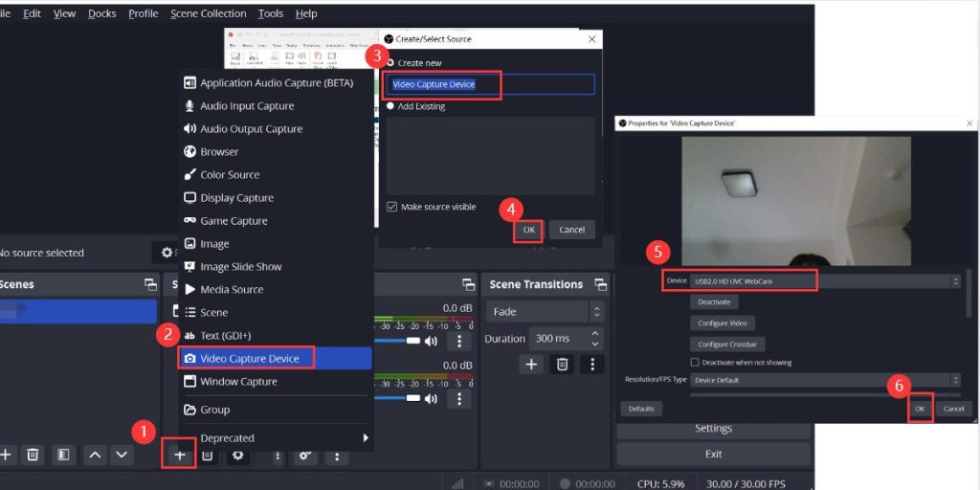The height and width of the screenshot is (490, 980).
Task: Open the Profile menu
Action: 144,13
